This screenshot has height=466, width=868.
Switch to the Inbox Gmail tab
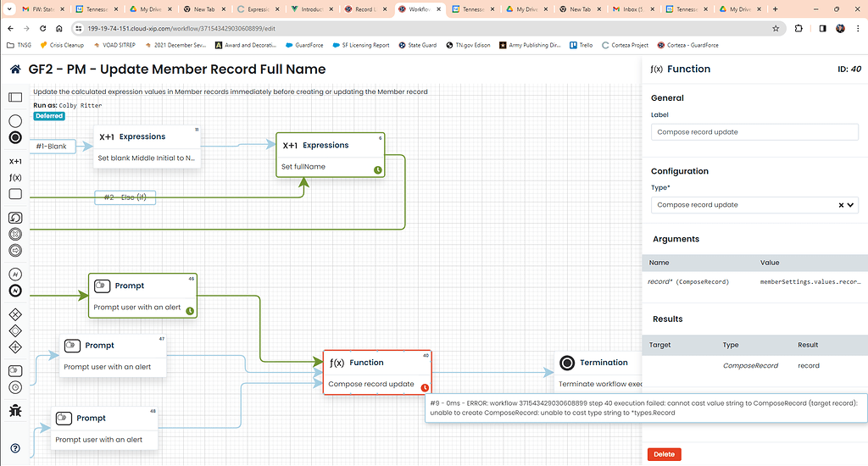pyautogui.click(x=633, y=8)
